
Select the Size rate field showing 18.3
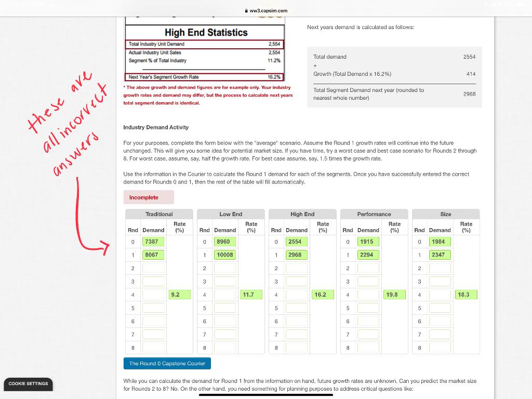[466, 295]
